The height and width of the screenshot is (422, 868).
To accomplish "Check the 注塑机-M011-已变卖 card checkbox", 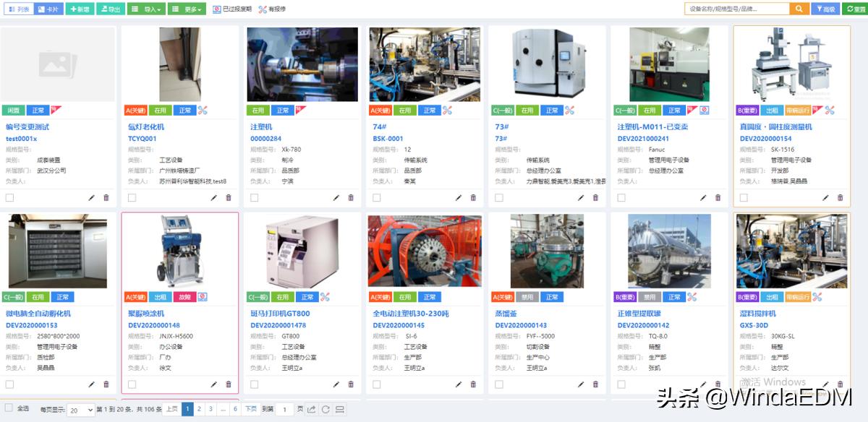I will tap(621, 197).
